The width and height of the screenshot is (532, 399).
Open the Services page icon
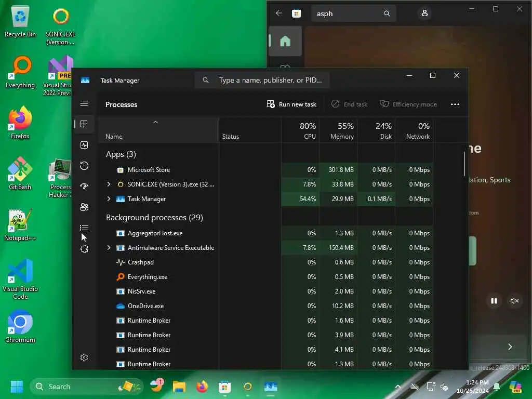click(x=84, y=249)
